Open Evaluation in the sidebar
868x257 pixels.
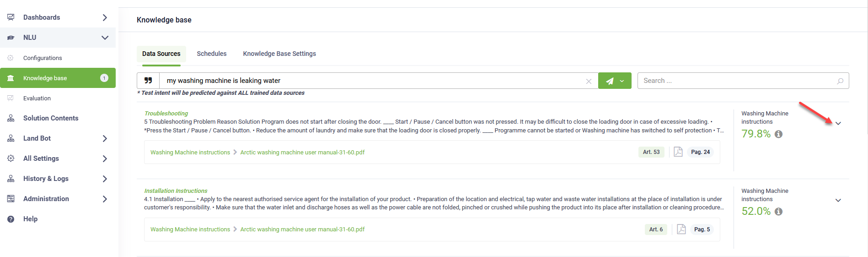click(x=37, y=98)
